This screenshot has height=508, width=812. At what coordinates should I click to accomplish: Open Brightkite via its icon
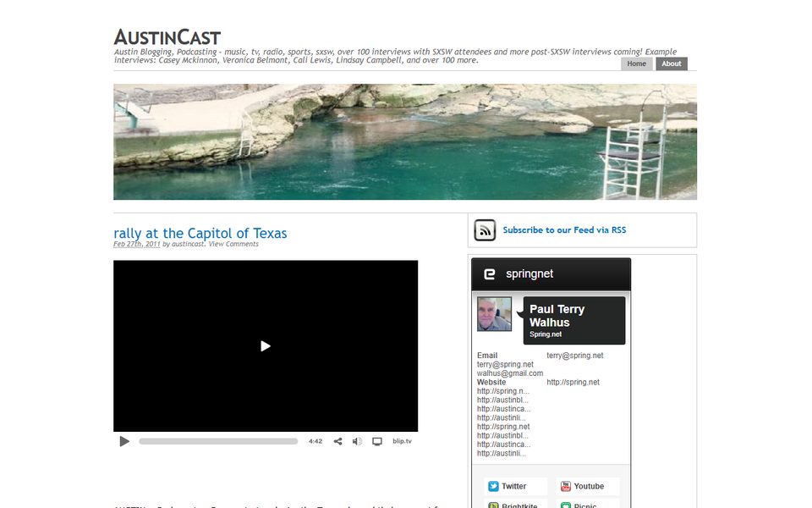tap(494, 504)
